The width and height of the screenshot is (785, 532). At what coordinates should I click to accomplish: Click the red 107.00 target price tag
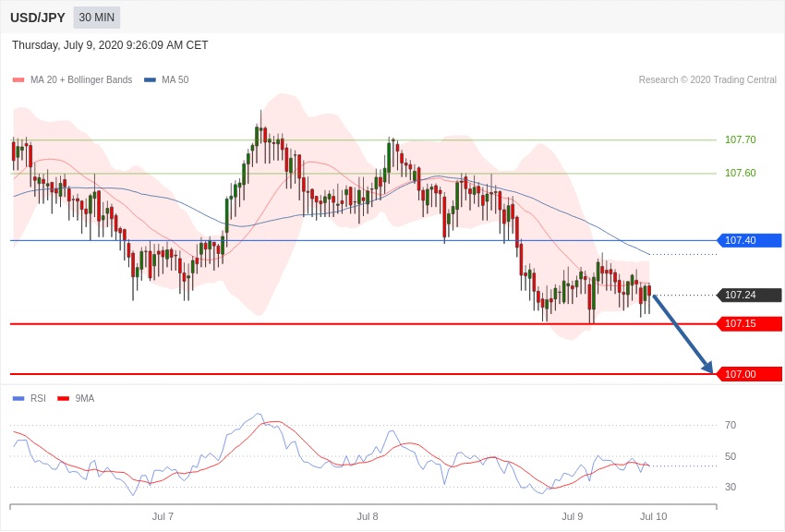tap(749, 374)
